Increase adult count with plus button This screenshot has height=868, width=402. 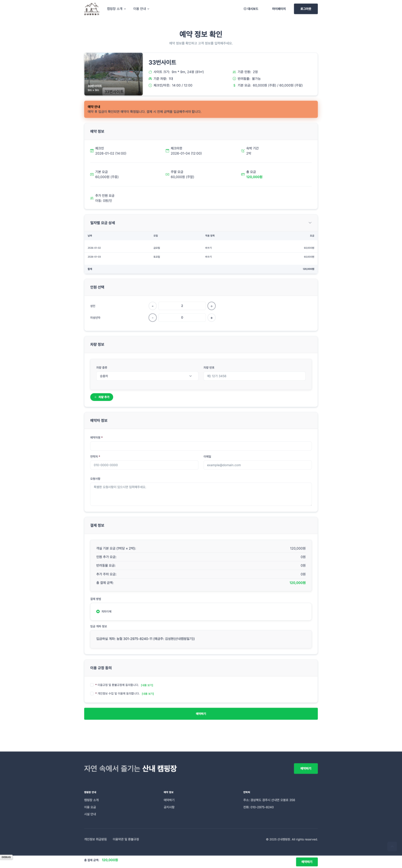(x=212, y=306)
